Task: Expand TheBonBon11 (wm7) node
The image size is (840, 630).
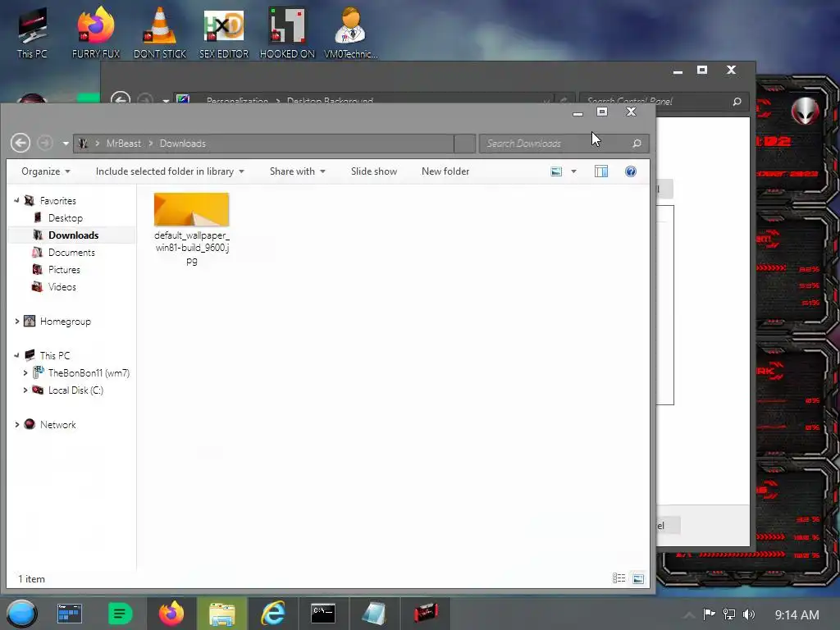Action: point(25,373)
